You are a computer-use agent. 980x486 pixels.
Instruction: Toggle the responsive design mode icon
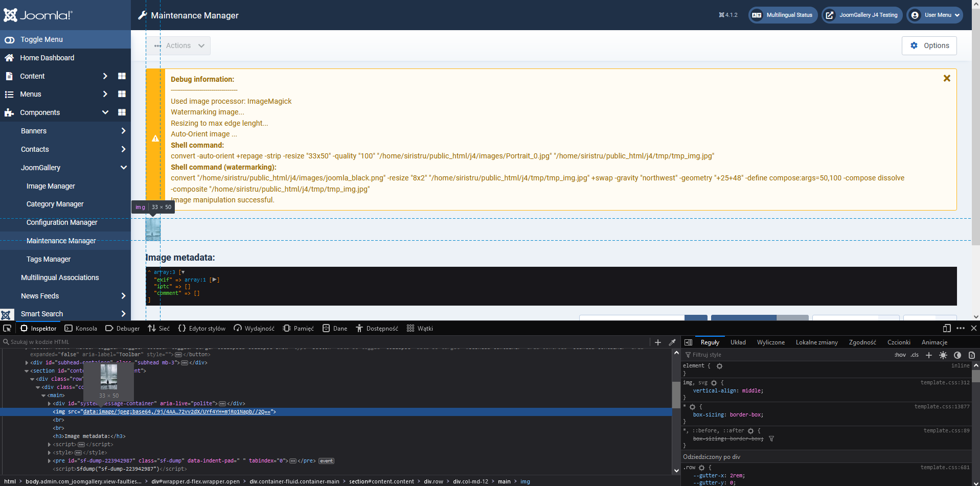tap(947, 328)
